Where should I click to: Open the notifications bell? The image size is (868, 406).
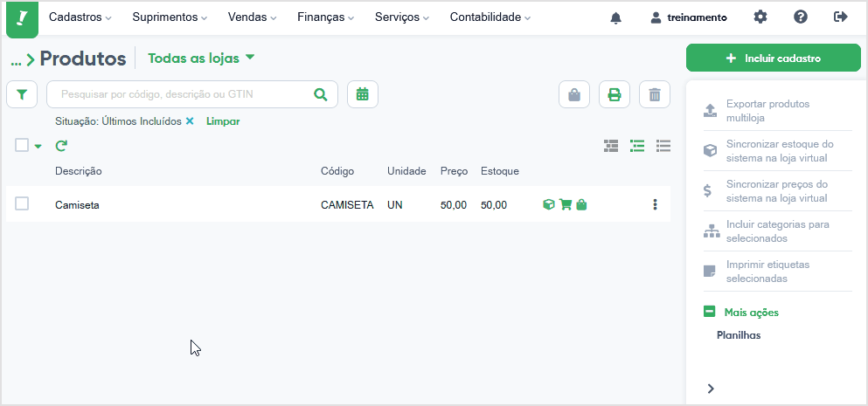(x=615, y=17)
